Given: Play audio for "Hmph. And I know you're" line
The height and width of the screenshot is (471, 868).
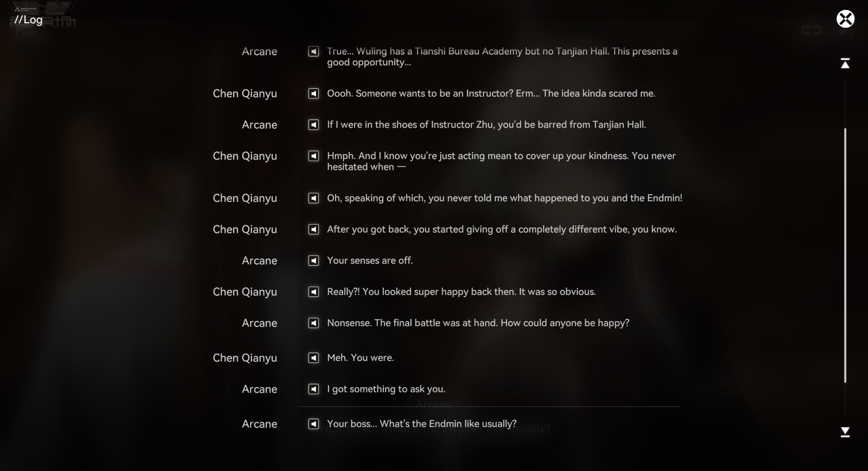Looking at the screenshot, I should coord(313,156).
